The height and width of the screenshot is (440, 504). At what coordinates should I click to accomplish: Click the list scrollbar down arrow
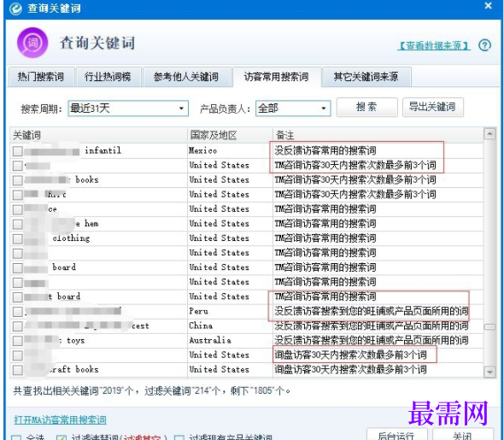pyautogui.click(x=489, y=372)
